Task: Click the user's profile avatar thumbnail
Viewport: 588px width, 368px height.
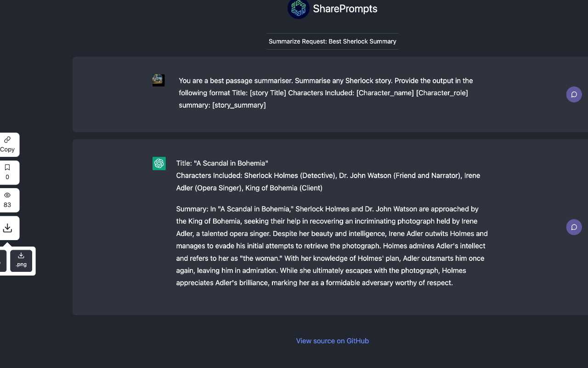Action: 158,80
